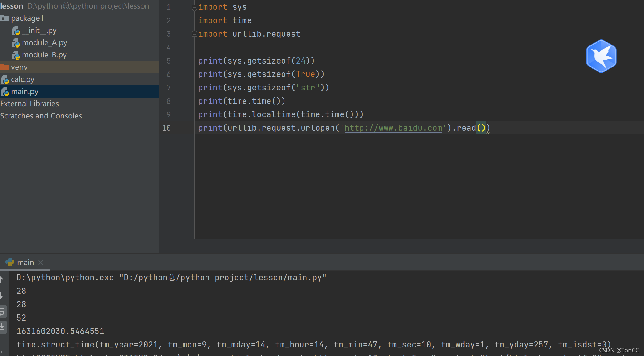644x356 pixels.
Task: Select the main run tab
Action: [25, 262]
